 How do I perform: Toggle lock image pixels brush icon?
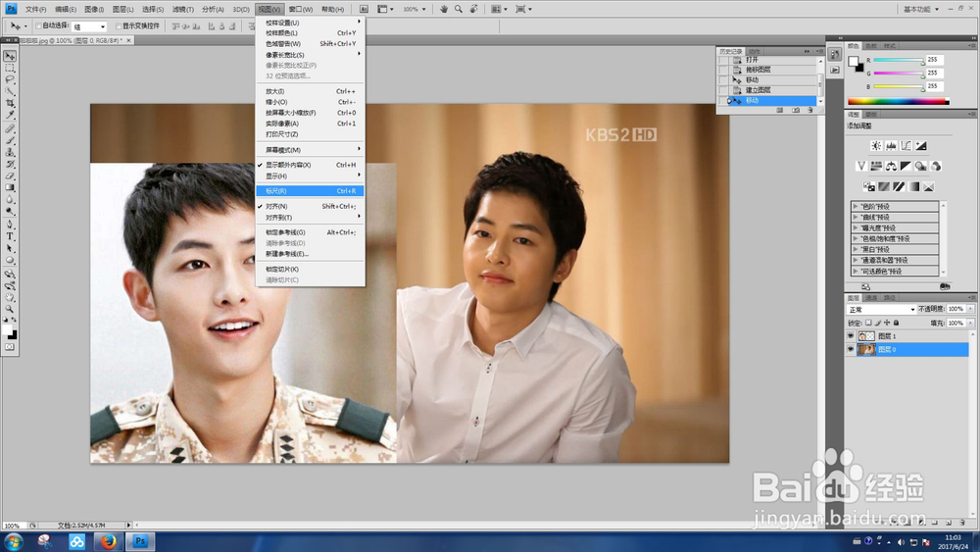[x=877, y=324]
